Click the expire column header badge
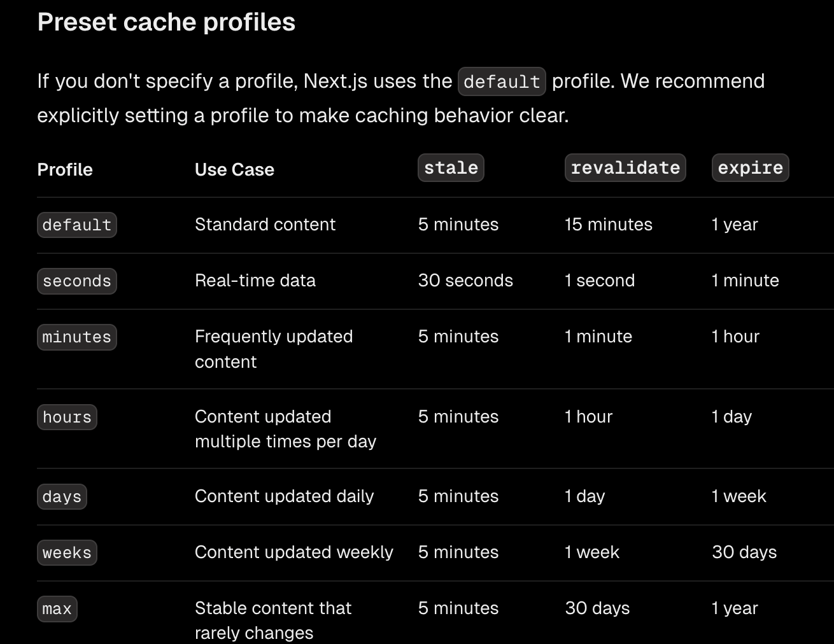834x644 pixels. tap(750, 168)
